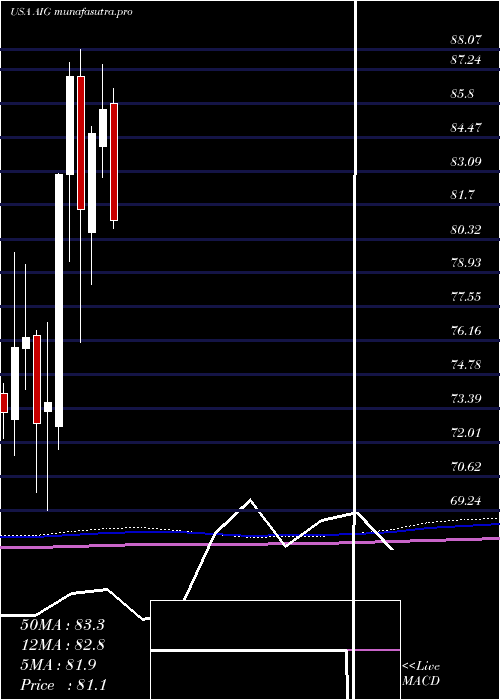Click the USA AIG munafasutra.pro title
The height and width of the screenshot is (700, 500).
coord(71,12)
